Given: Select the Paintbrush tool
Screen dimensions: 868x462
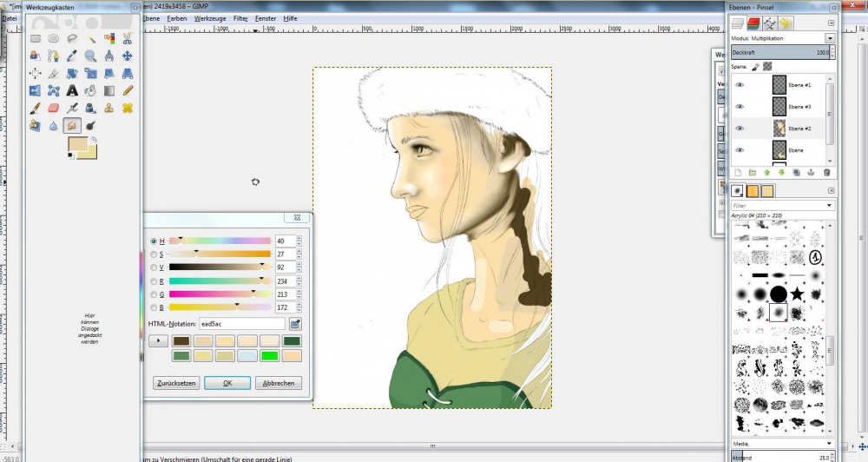Looking at the screenshot, I should [x=36, y=108].
